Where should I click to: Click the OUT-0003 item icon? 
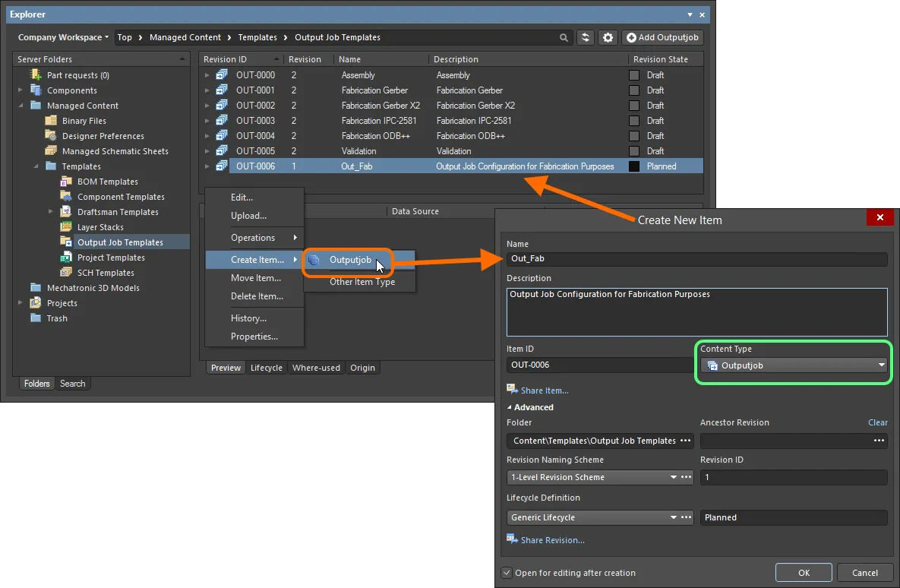(x=222, y=121)
